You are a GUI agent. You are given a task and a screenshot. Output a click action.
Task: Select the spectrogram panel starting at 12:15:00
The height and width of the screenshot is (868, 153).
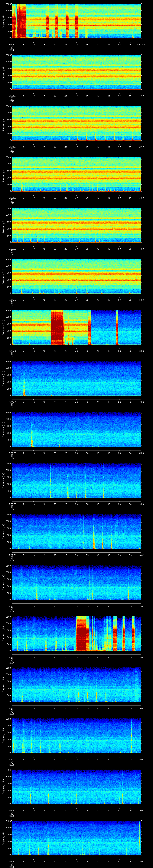tap(77, 838)
